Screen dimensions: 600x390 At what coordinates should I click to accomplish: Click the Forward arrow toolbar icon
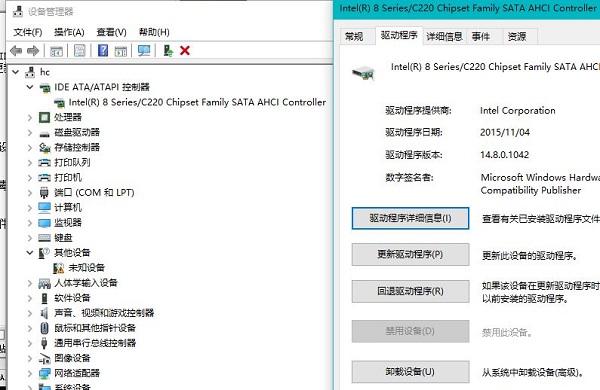coord(33,51)
